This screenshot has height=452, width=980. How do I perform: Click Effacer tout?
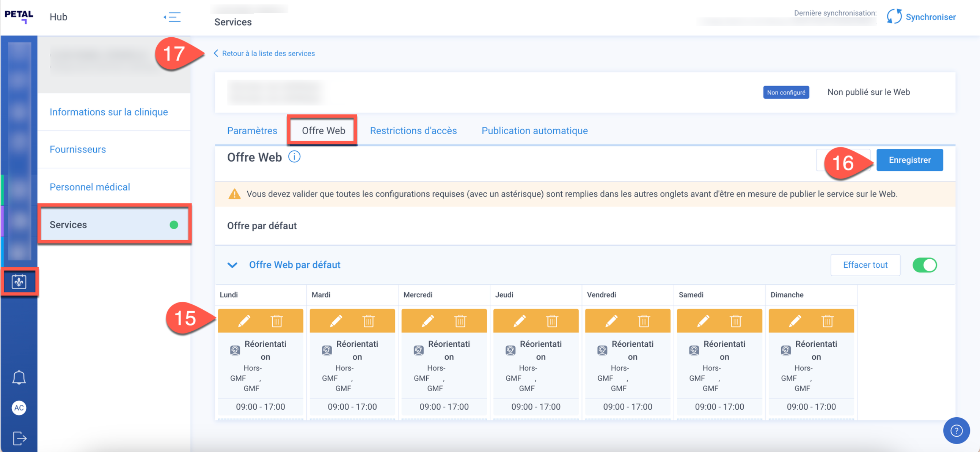point(865,265)
